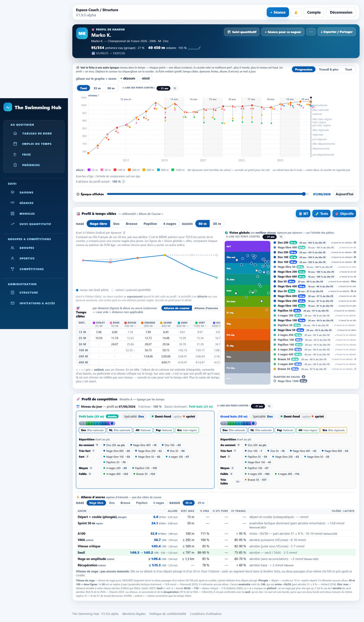Switch to Allures d'ancres in Temps cibles
This screenshot has height=622, width=364.
point(206,308)
